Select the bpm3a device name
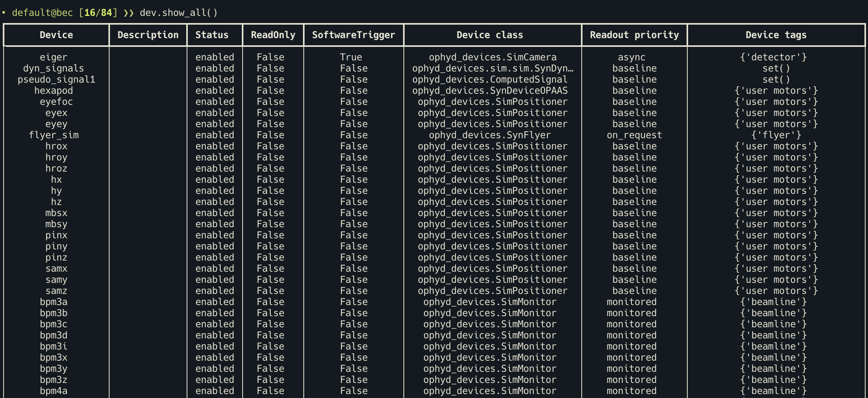Screen dimensions: 868x398 pos(54,302)
